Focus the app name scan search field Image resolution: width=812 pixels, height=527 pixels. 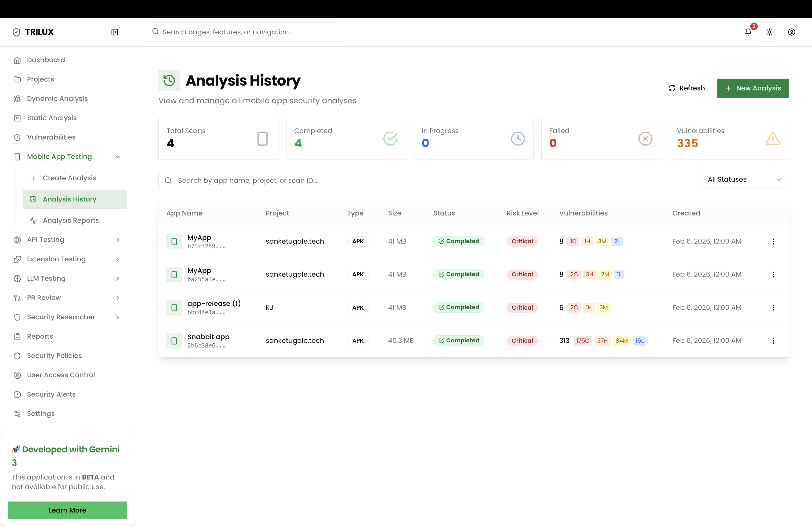point(426,180)
